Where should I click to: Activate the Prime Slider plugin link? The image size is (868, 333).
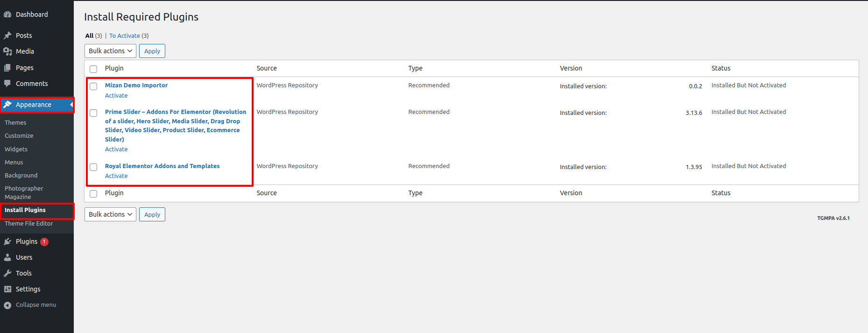point(116,149)
